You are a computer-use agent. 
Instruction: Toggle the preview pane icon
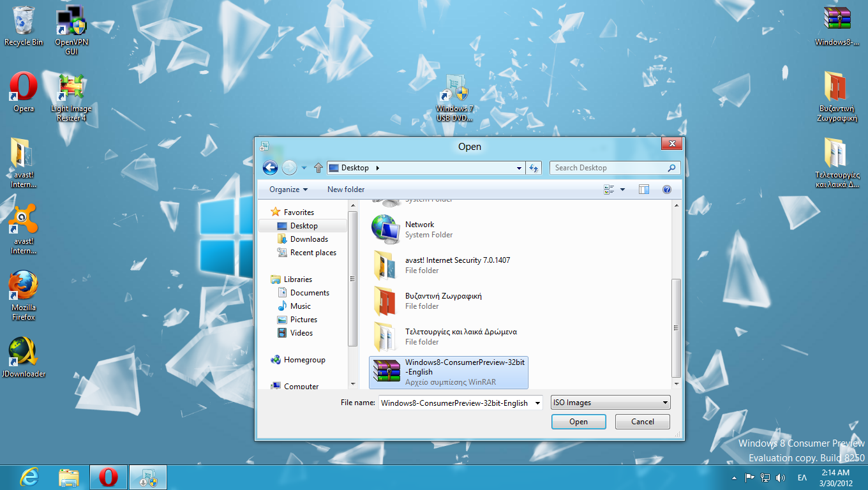(644, 189)
